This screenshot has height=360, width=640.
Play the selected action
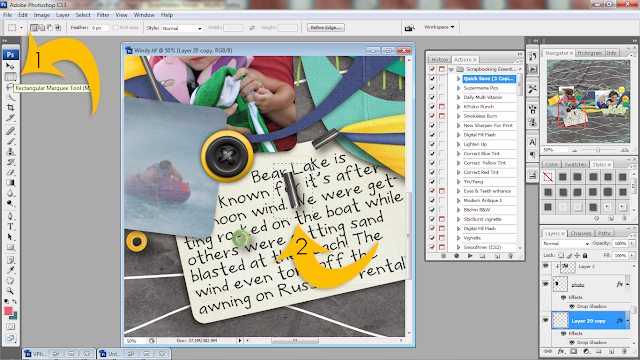tap(470, 256)
